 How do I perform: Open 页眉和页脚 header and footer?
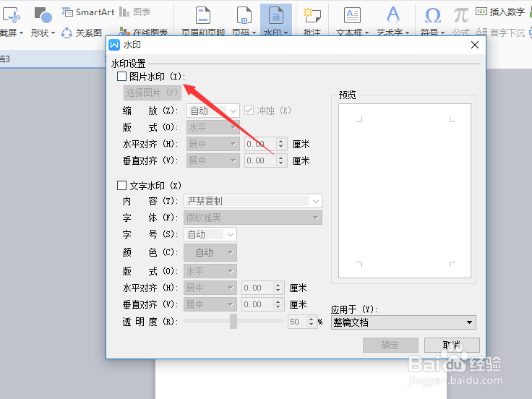[203, 21]
